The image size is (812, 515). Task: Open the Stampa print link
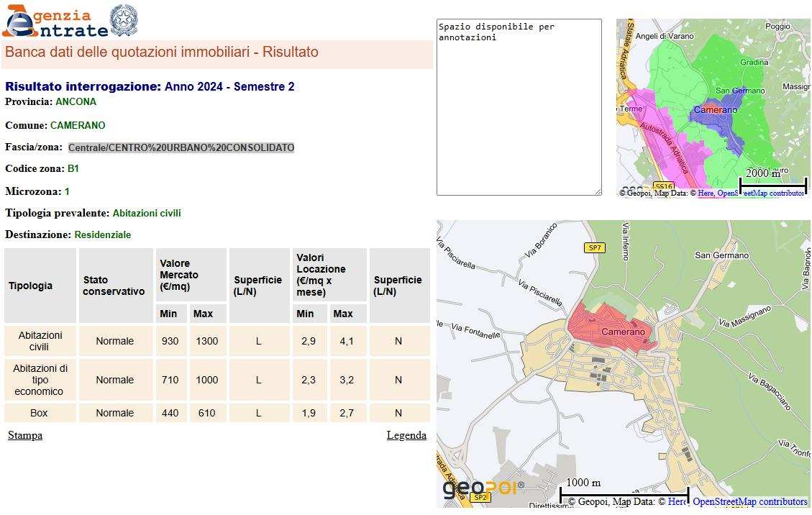25,435
